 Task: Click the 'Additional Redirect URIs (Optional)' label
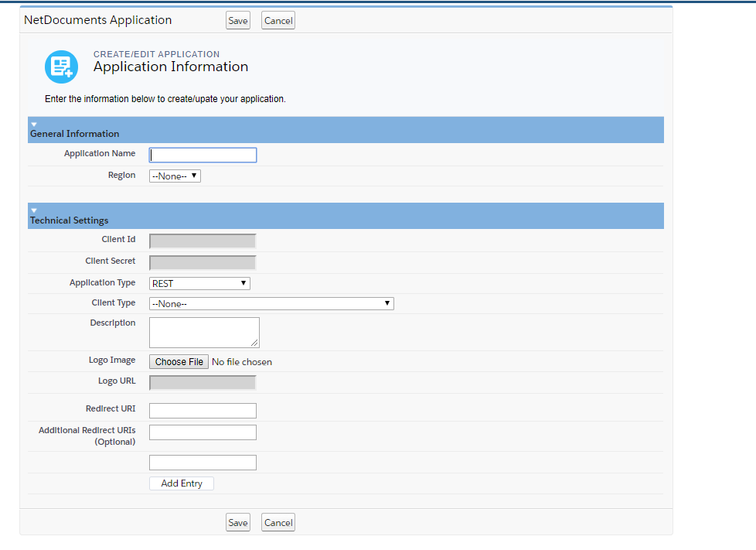(87, 436)
